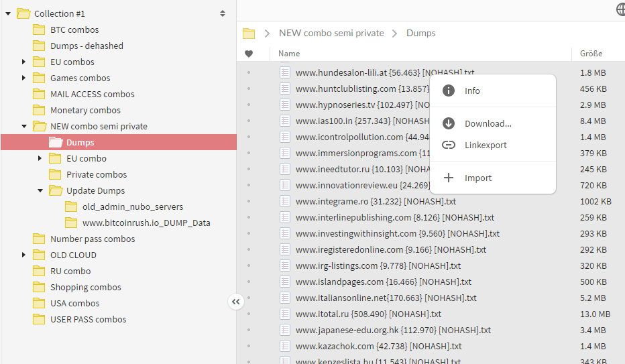Click the collapse sidebar double-chevron button
Viewport: 625px width, 364px height.
click(x=236, y=302)
